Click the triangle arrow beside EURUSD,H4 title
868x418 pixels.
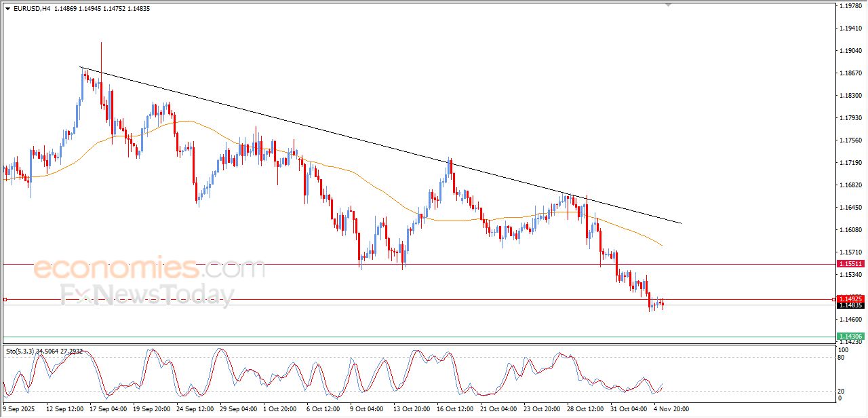(7, 8)
